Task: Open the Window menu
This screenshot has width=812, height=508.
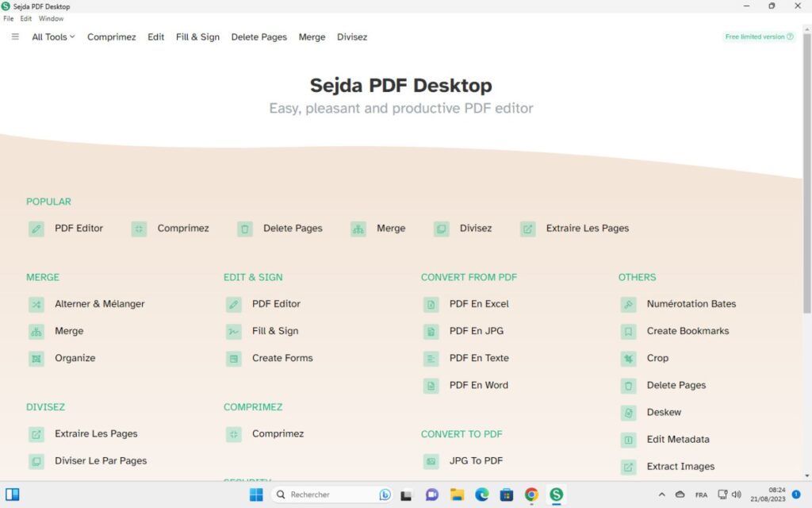Action: click(x=51, y=18)
